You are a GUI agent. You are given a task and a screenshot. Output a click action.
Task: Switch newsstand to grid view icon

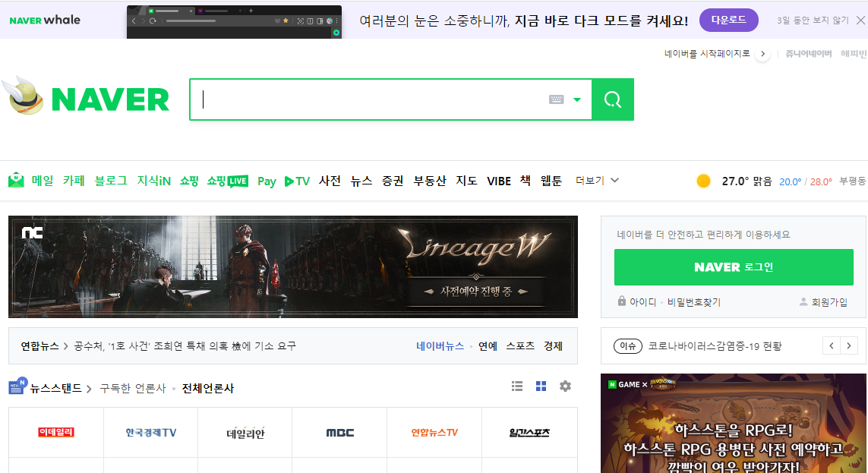pos(541,386)
